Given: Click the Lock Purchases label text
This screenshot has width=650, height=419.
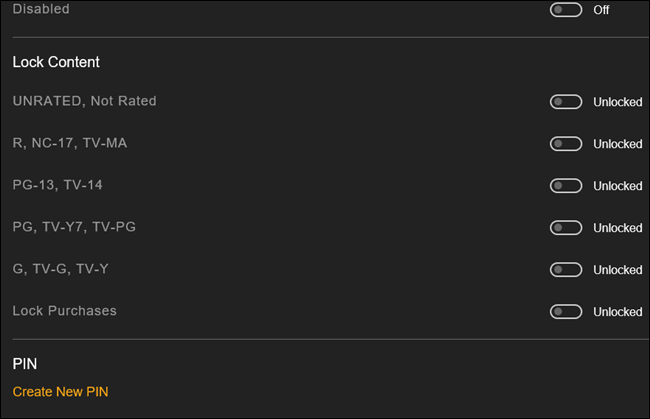Looking at the screenshot, I should point(65,311).
